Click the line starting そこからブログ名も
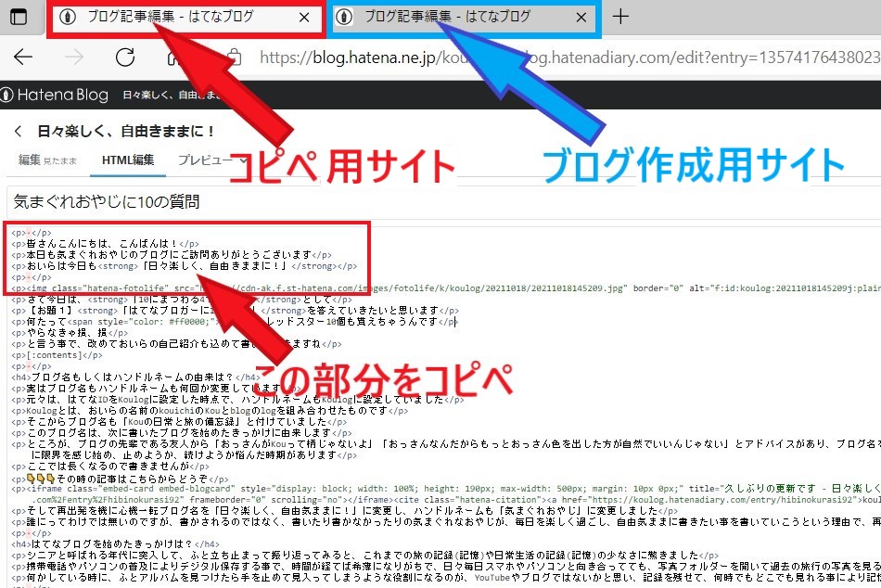Viewport: 881px width, 588px height. tap(179, 422)
